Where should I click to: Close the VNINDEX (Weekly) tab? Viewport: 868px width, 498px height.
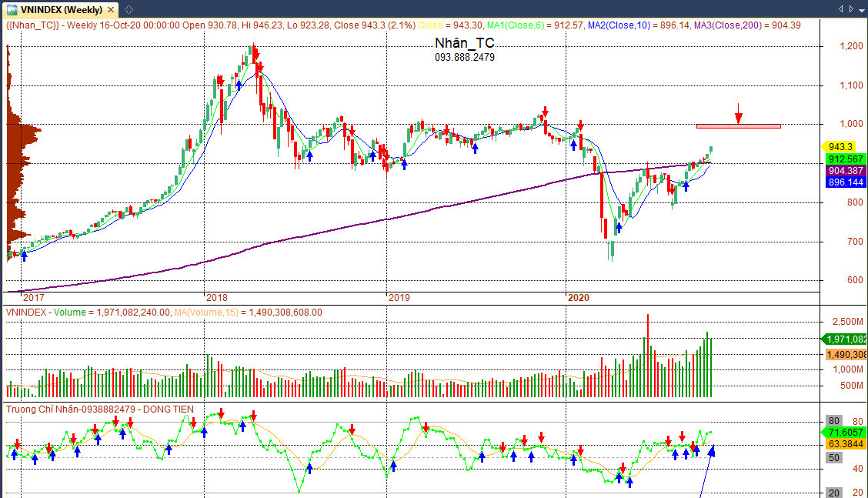point(111,9)
